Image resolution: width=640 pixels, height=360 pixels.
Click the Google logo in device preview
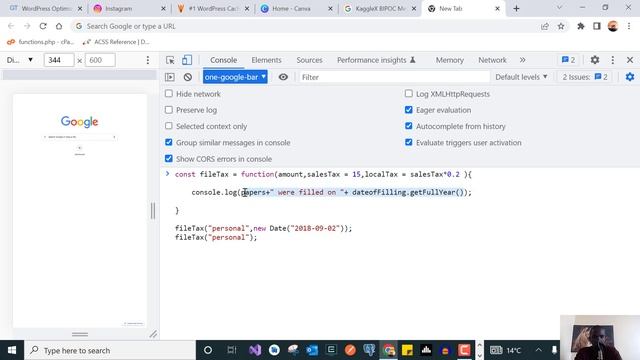(x=80, y=122)
